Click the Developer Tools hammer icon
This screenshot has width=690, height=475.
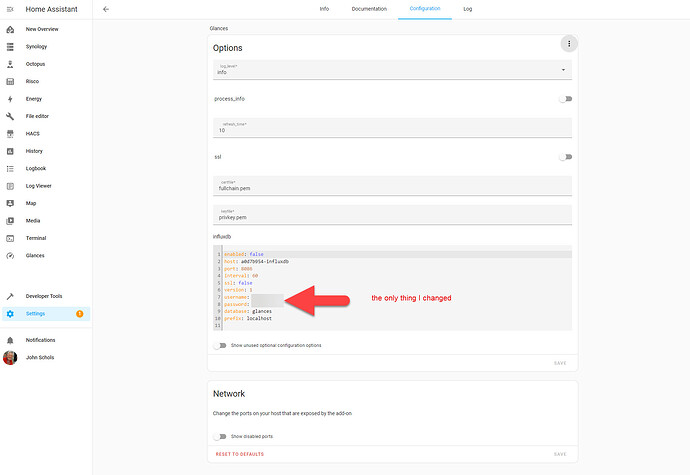(x=10, y=296)
